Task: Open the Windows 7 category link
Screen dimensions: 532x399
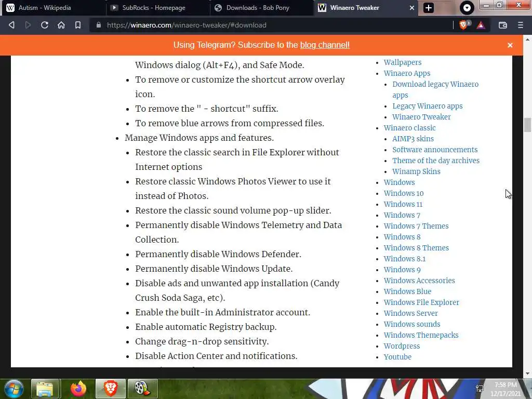Action: 402,215
